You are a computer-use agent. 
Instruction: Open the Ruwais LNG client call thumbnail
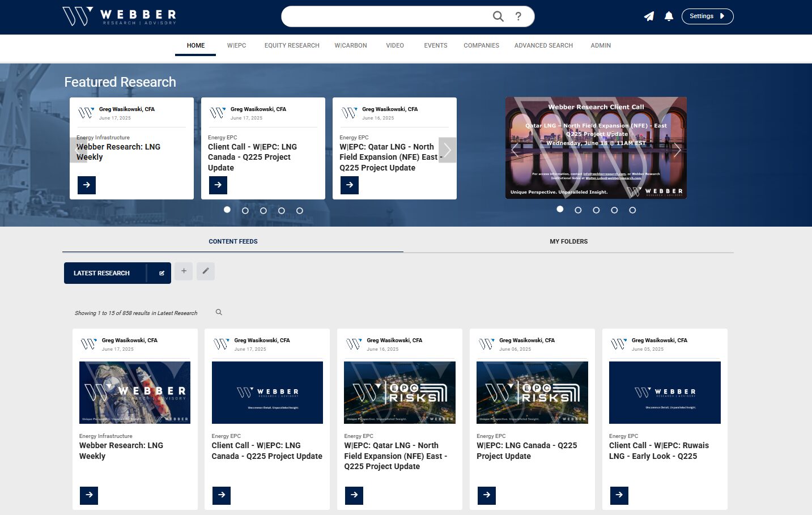pyautogui.click(x=665, y=393)
